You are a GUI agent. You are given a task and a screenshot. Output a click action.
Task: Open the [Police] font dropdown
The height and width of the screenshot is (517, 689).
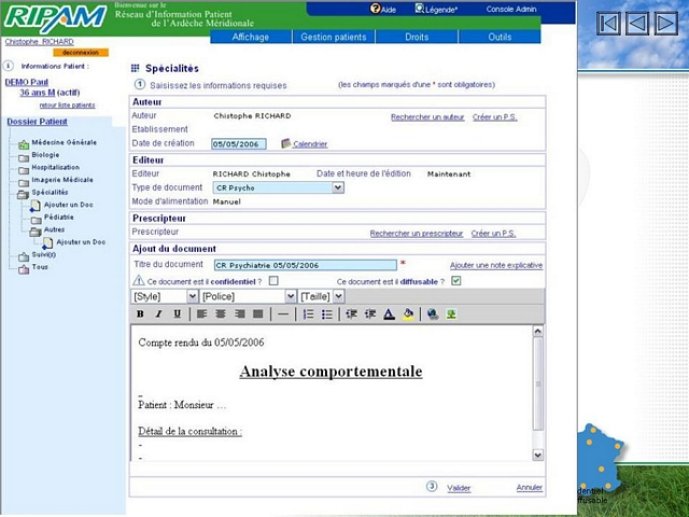(x=290, y=296)
